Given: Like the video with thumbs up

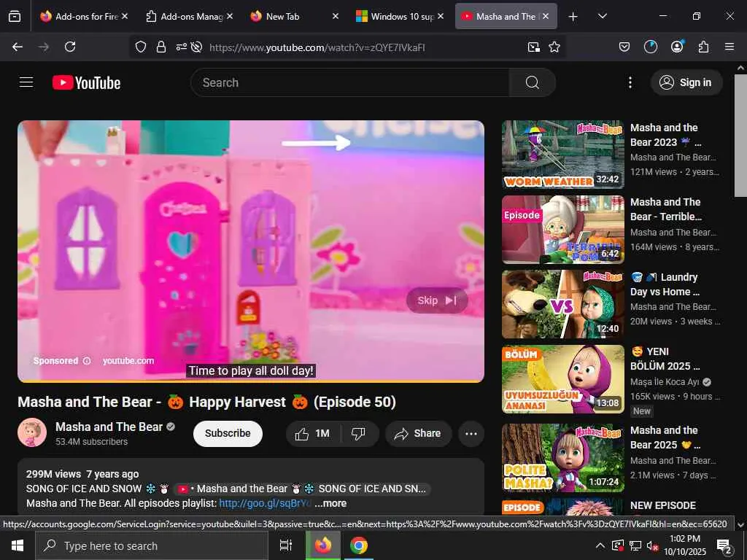Looking at the screenshot, I should [312, 433].
